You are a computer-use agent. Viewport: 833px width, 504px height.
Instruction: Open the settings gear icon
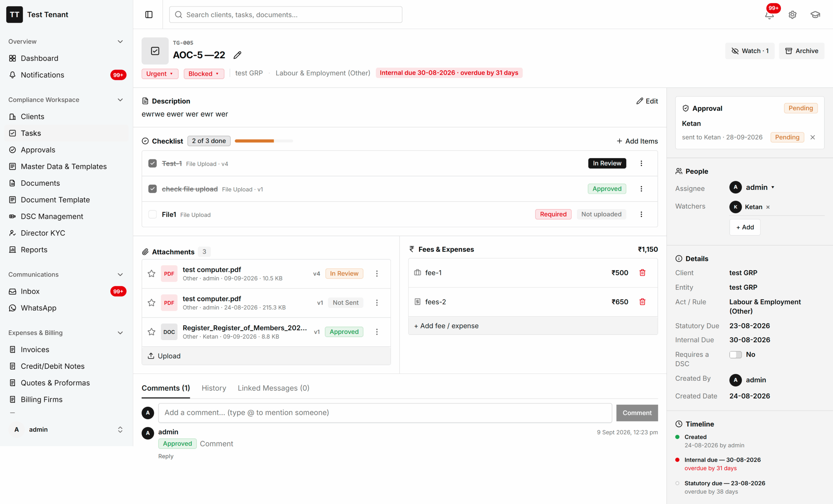[792, 15]
